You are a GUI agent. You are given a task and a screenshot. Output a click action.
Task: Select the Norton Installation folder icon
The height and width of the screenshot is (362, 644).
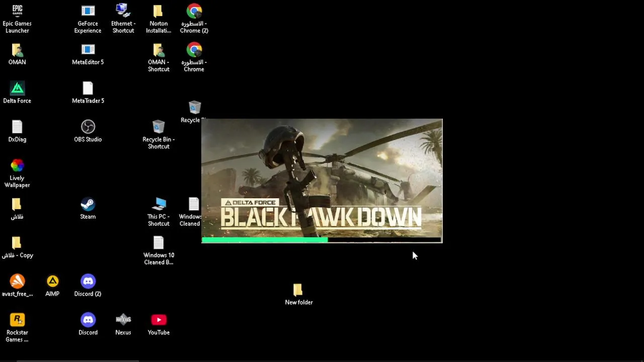pos(158,19)
